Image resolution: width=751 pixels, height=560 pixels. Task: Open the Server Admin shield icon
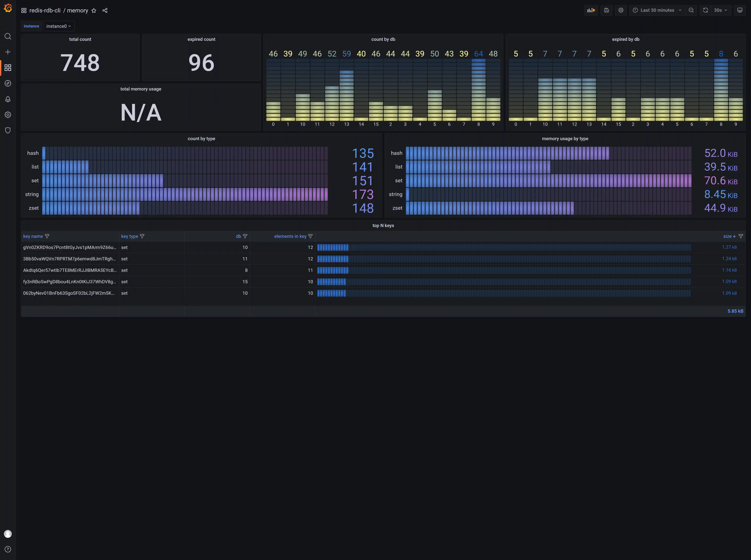point(8,131)
